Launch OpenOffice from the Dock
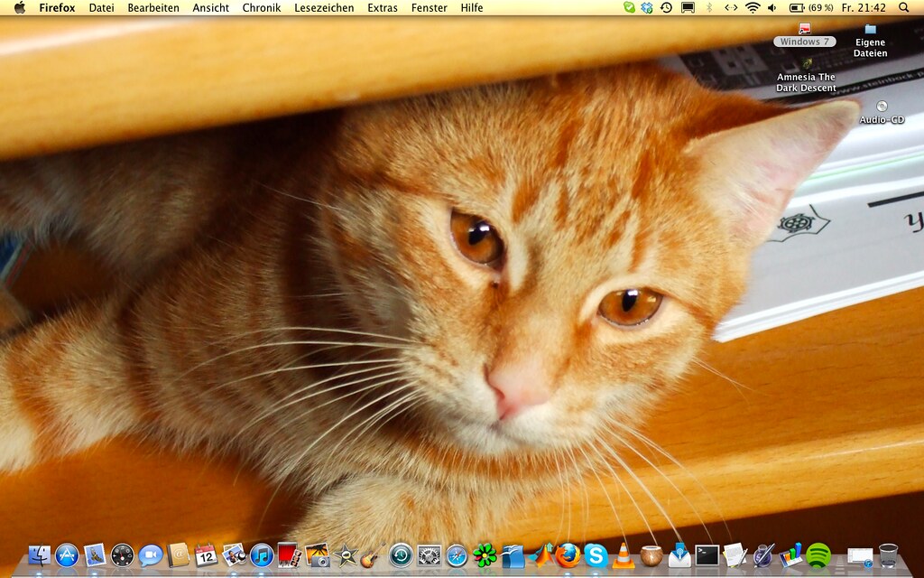The width and height of the screenshot is (924, 578). 513,555
